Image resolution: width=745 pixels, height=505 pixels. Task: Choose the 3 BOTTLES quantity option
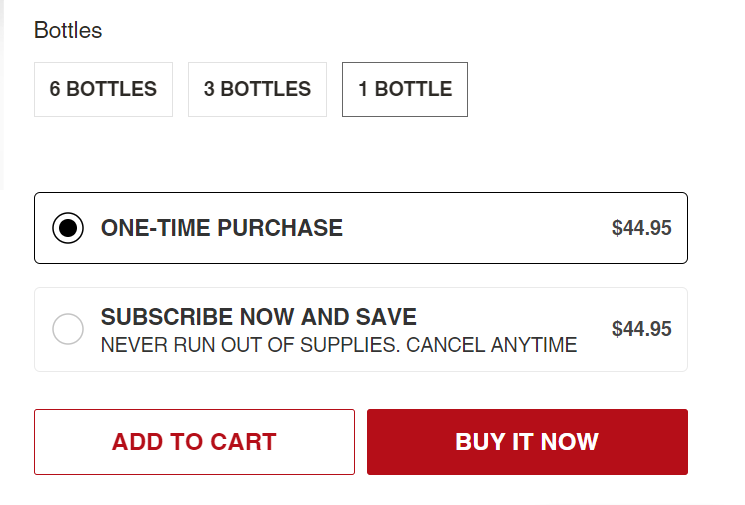click(257, 89)
